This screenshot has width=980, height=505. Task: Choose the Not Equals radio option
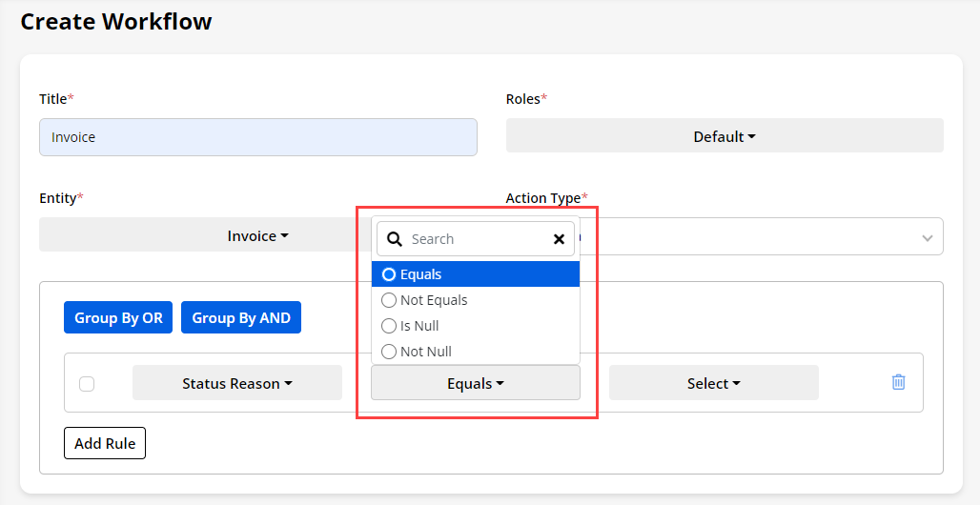(x=389, y=300)
